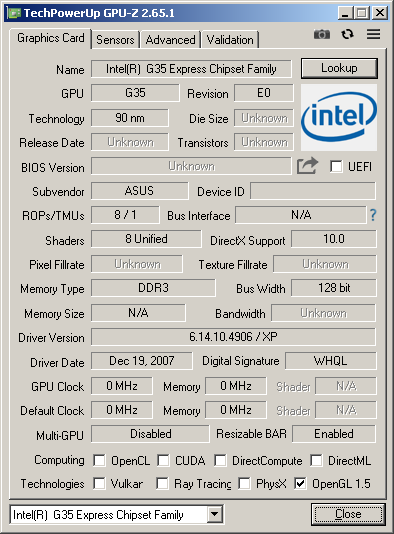This screenshot has width=394, height=534.
Task: Click the BIOS export share icon
Action: pos(307,166)
